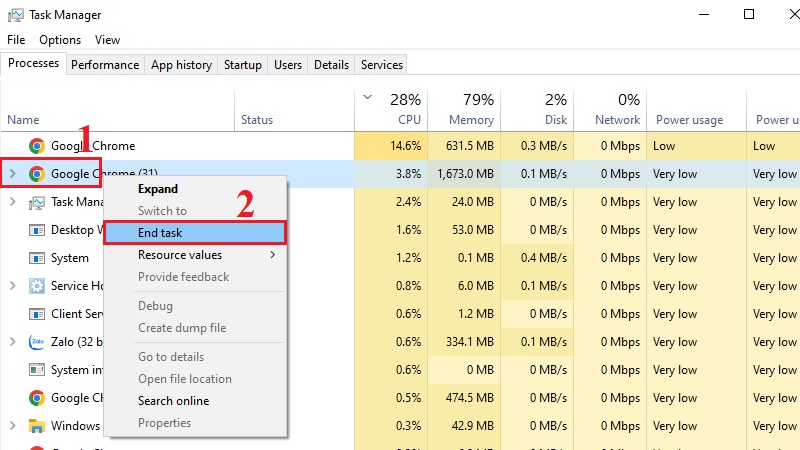Screen dimensions: 800x450
Task: Click the System process icon
Action: pos(36,258)
